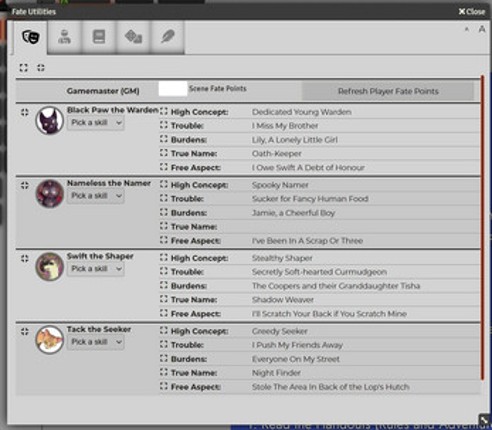Viewport: 492px width, 430px height.
Task: Select 'I Miss My Brother' aspect text
Action: pyautogui.click(x=285, y=126)
